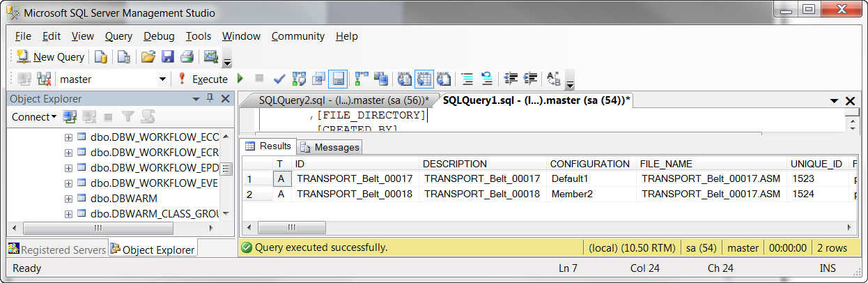Expand dbo.DBW_WORKFLOW_EVE tree node

68,183
